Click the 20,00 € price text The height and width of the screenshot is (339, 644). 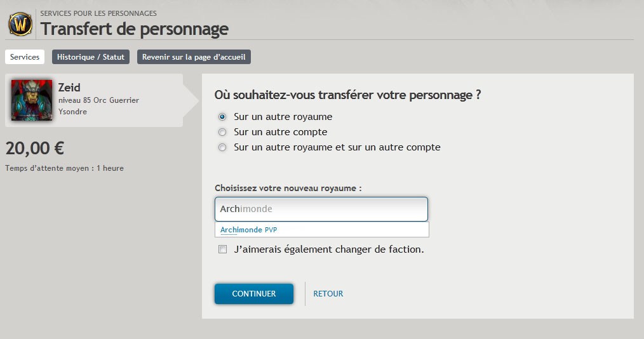point(35,149)
